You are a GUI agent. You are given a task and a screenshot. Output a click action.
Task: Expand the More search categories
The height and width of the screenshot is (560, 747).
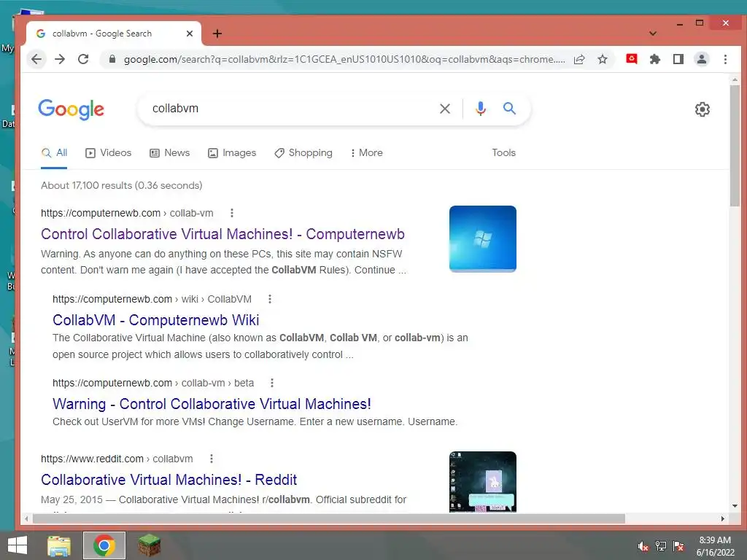(x=366, y=153)
